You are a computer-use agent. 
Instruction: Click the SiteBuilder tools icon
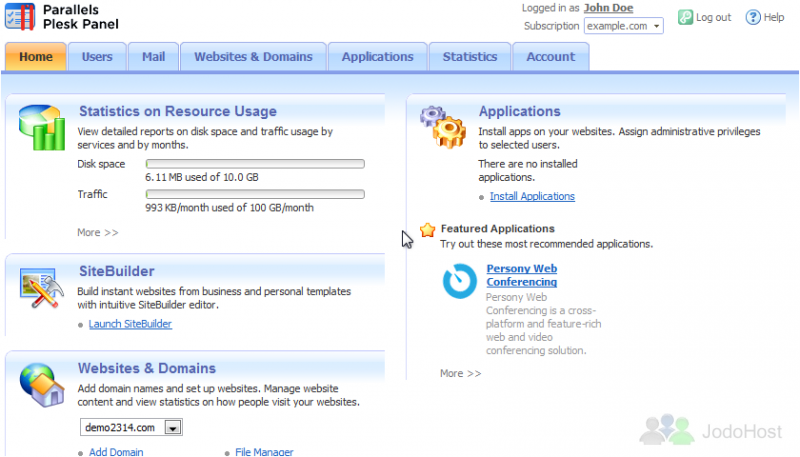pyautogui.click(x=42, y=288)
